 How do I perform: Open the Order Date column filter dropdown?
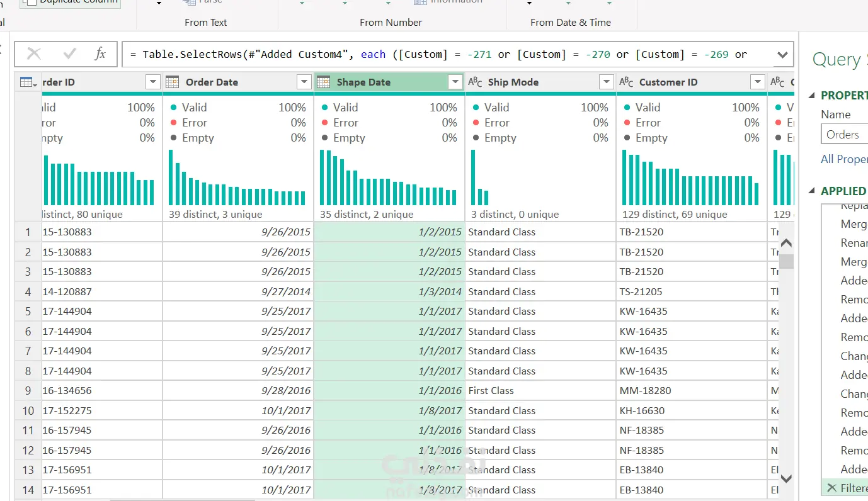pos(304,82)
